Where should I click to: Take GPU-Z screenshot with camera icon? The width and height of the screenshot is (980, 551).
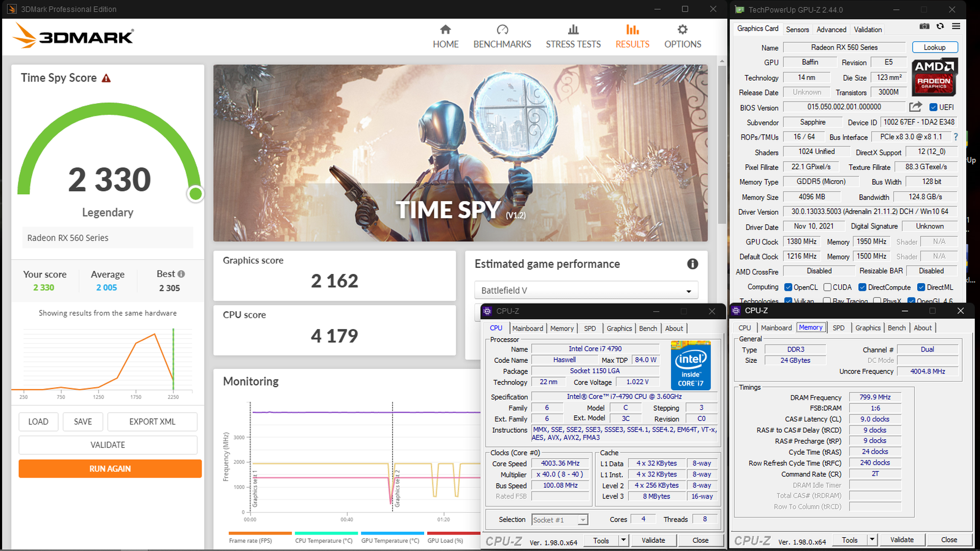tap(924, 26)
